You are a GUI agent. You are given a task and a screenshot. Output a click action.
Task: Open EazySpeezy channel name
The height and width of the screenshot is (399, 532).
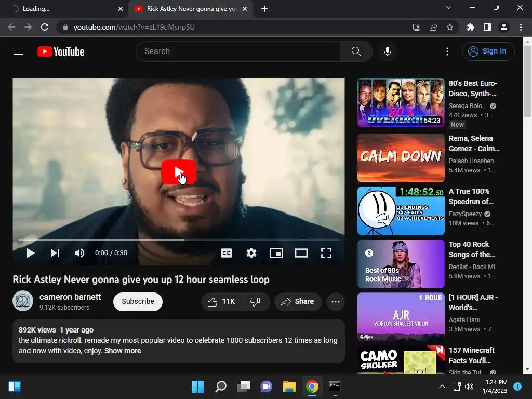[465, 214]
